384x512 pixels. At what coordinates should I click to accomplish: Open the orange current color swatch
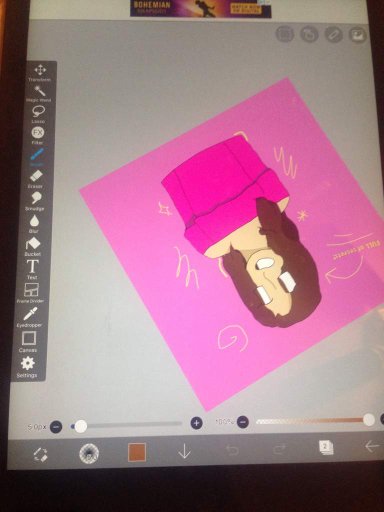(x=137, y=452)
